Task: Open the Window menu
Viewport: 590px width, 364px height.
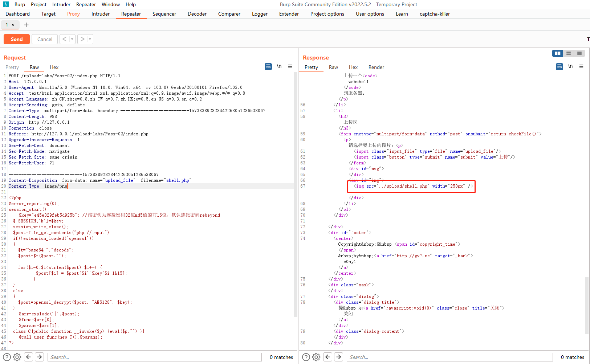Action: pyautogui.click(x=111, y=4)
